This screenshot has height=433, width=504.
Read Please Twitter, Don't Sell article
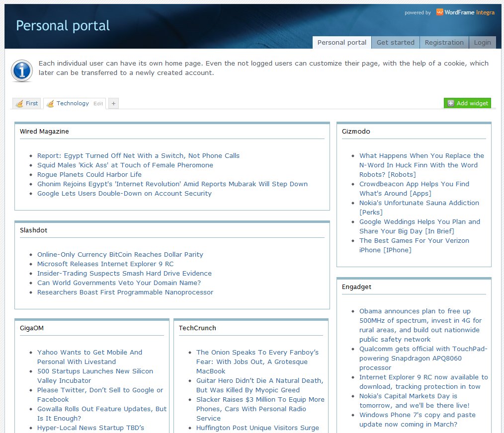(100, 395)
